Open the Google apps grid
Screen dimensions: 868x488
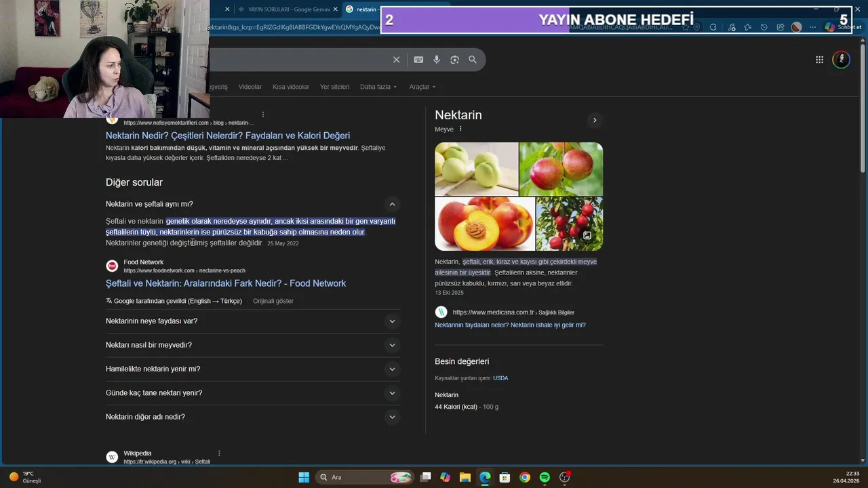tap(819, 60)
